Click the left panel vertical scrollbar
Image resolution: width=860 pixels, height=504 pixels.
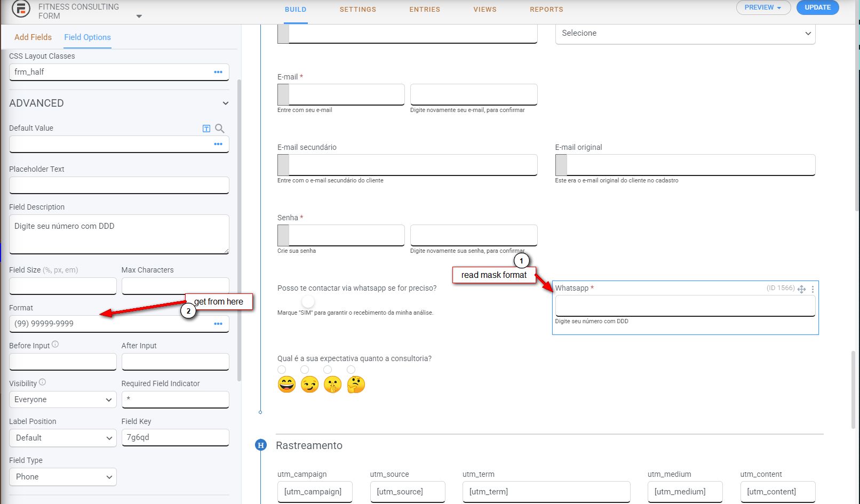(239, 230)
